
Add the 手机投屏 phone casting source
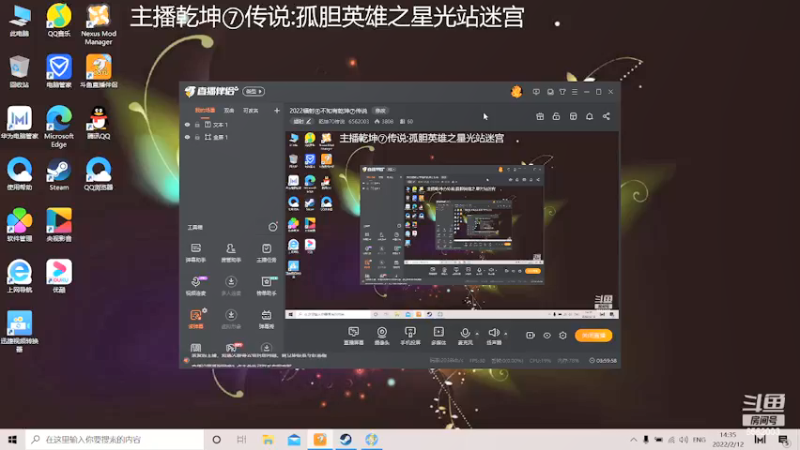(x=410, y=336)
